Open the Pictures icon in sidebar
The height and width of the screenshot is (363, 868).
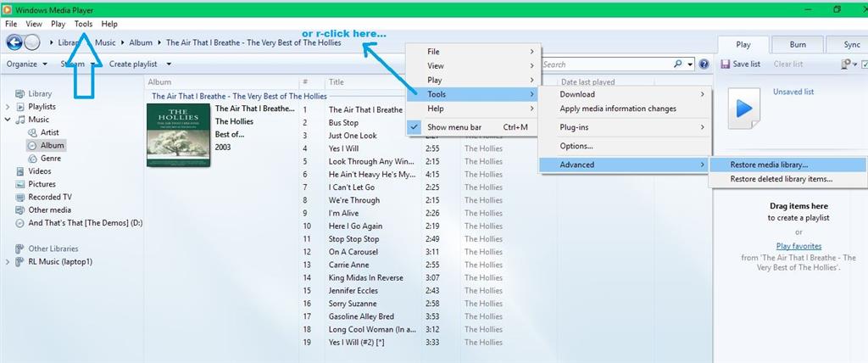(20, 184)
